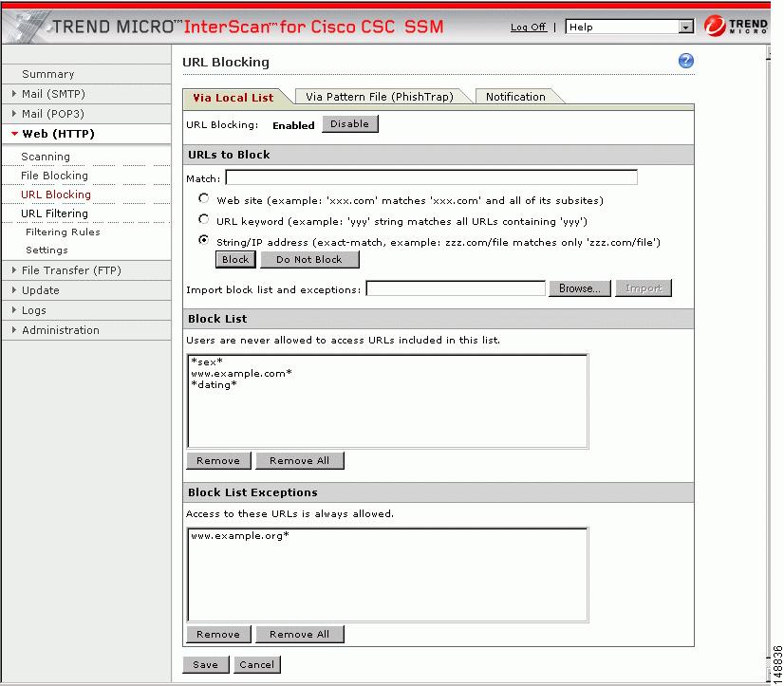This screenshot has width=784, height=686.
Task: Open the File Blocking page
Action: coord(54,176)
